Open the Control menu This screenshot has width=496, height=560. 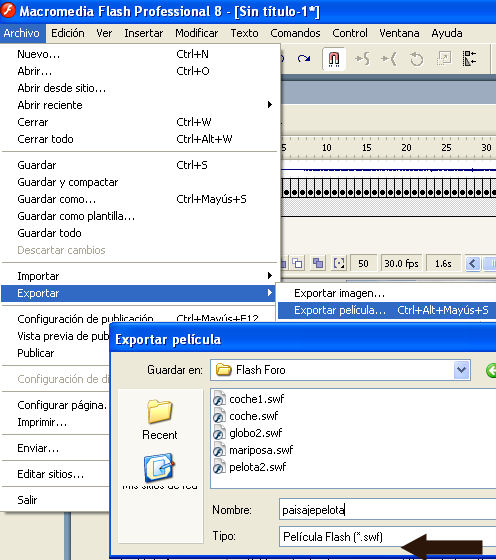(x=350, y=33)
